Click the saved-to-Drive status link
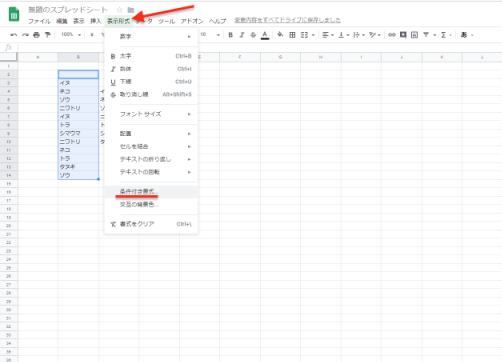Screen dimensions: 502x362 tap(287, 20)
